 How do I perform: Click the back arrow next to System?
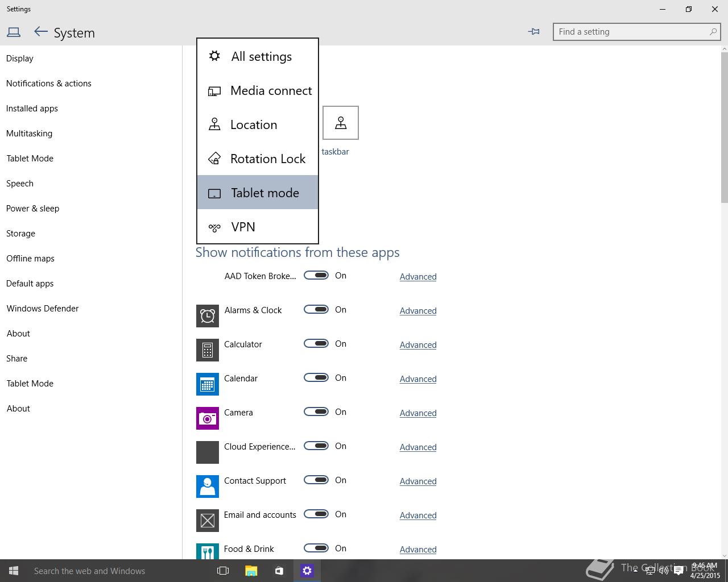(x=40, y=32)
